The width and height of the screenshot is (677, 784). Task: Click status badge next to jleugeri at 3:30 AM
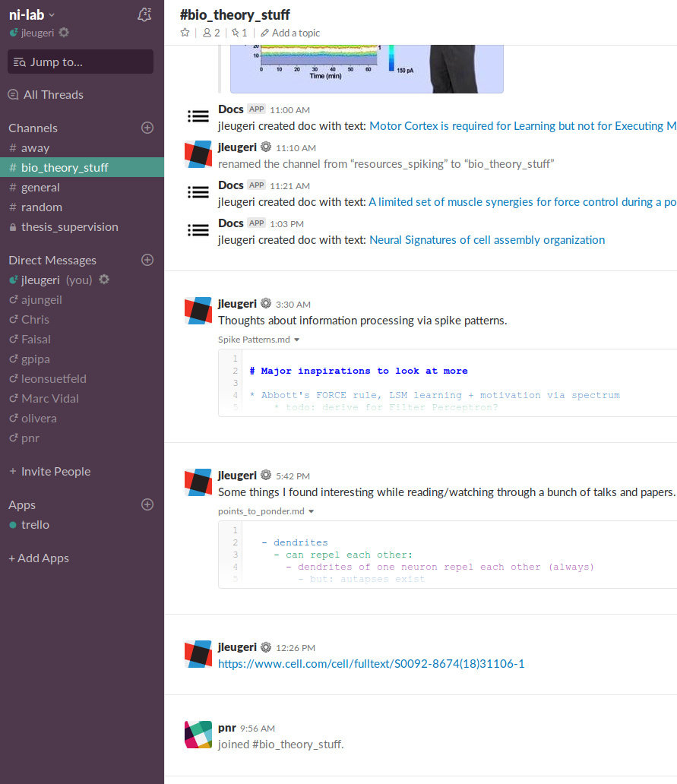[266, 303]
